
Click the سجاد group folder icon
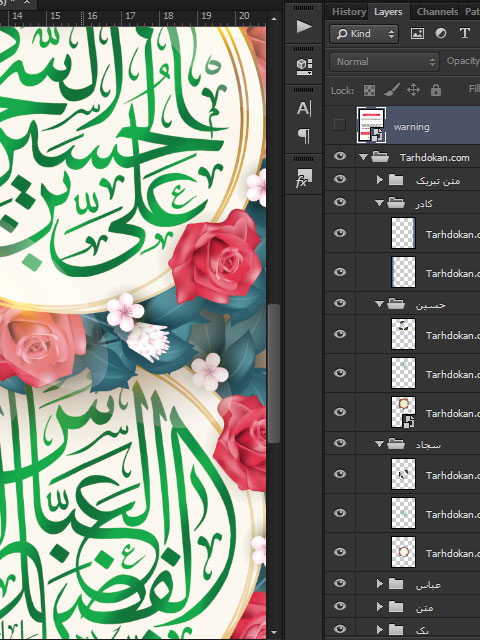396,444
